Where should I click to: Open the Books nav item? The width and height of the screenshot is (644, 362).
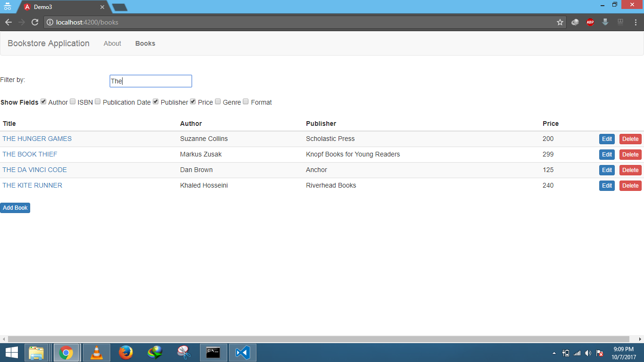point(145,43)
